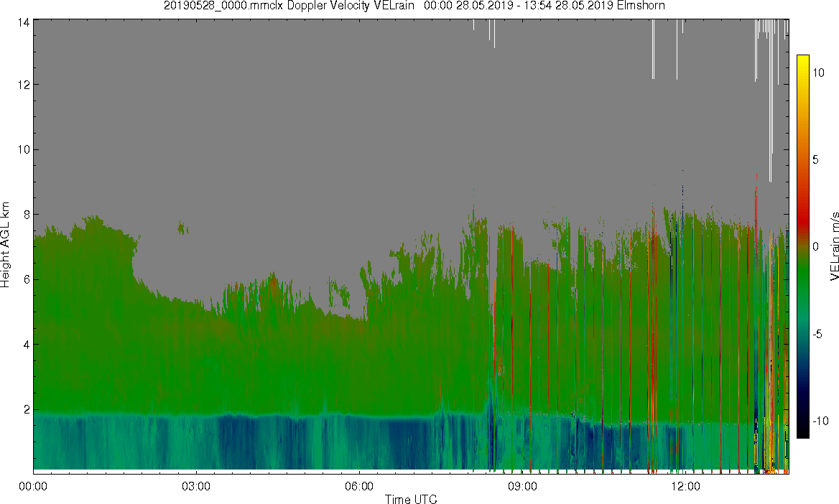Click the 'Height AGL km' axis label
The width and height of the screenshot is (839, 504).
(x=5, y=245)
